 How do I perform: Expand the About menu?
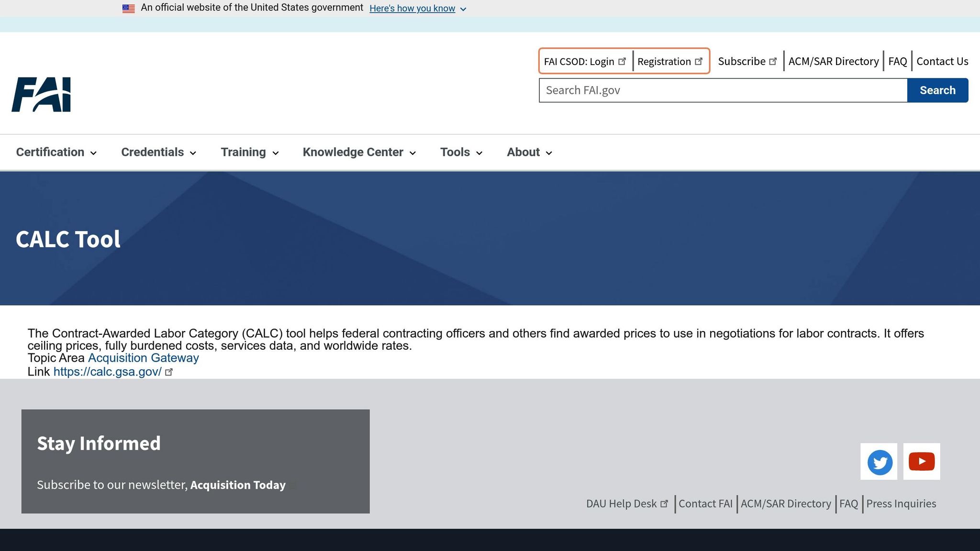tap(530, 152)
